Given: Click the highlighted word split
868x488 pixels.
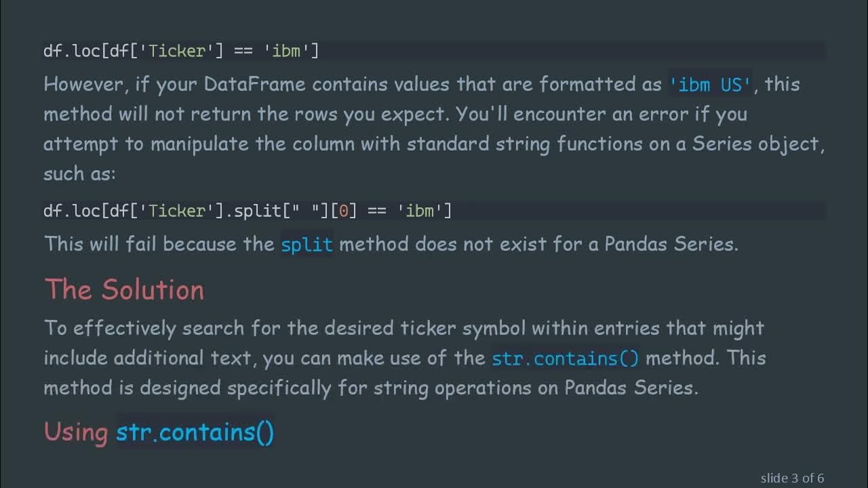Looking at the screenshot, I should 307,244.
